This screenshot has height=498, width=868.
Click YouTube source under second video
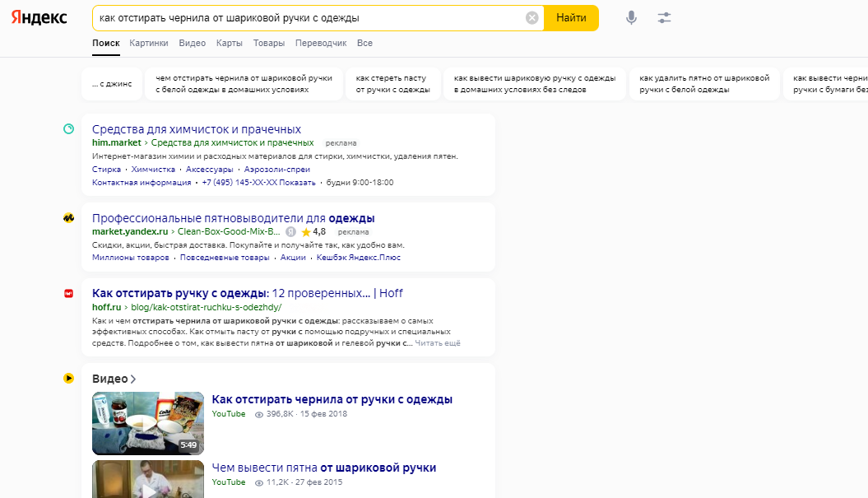pos(229,482)
